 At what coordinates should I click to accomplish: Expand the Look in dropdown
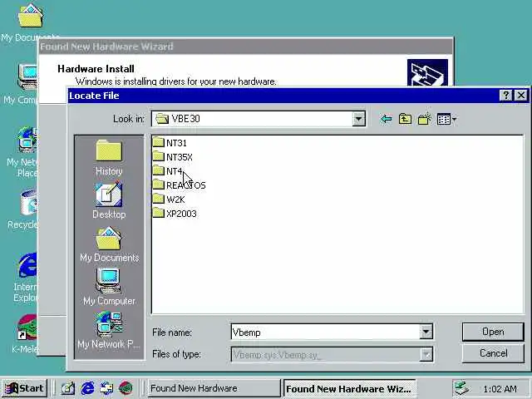coord(358,119)
